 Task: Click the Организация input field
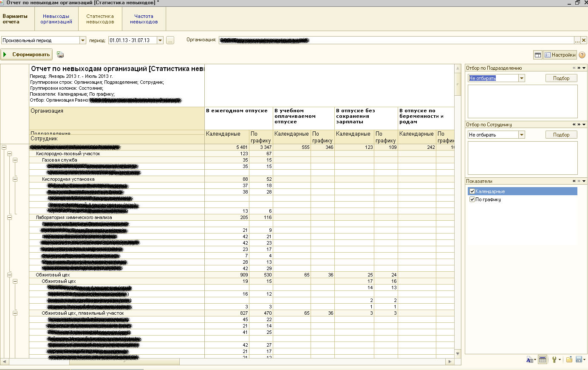tap(396, 40)
